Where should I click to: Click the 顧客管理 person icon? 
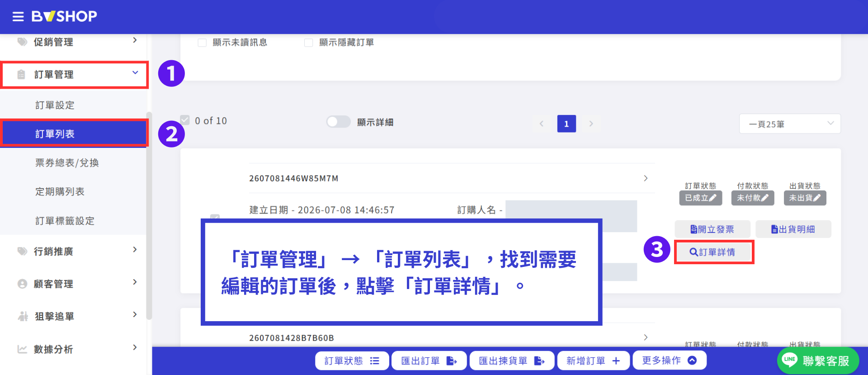(x=22, y=284)
